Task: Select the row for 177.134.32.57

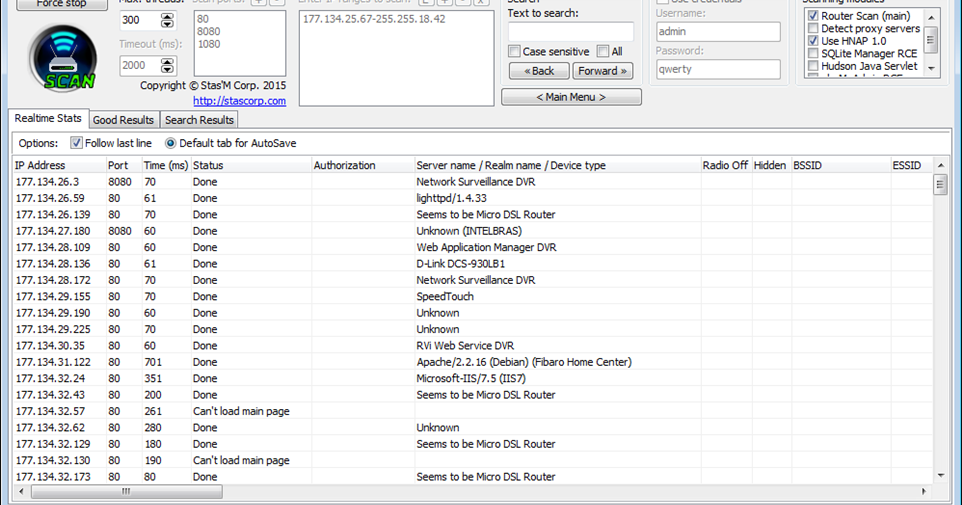Action: click(472, 411)
